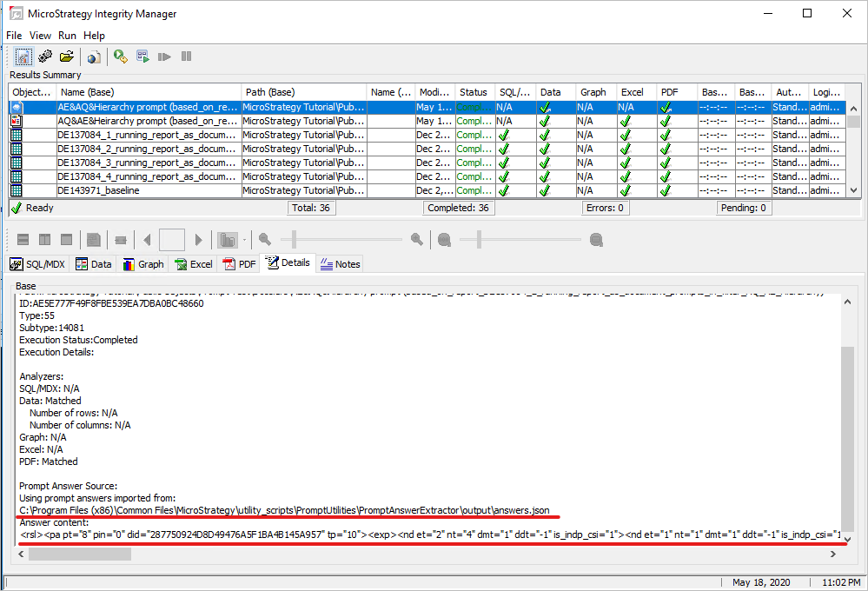The height and width of the screenshot is (591, 868).
Task: Open the View menu
Action: pos(40,36)
